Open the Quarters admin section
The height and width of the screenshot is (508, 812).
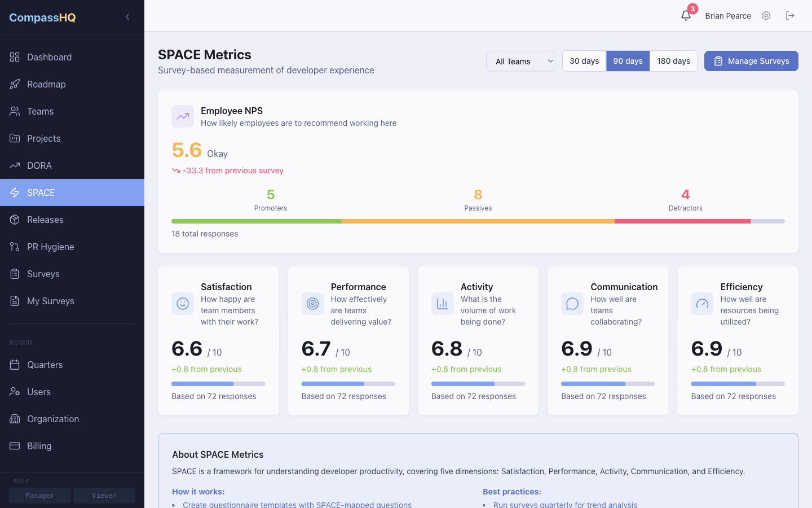(45, 365)
